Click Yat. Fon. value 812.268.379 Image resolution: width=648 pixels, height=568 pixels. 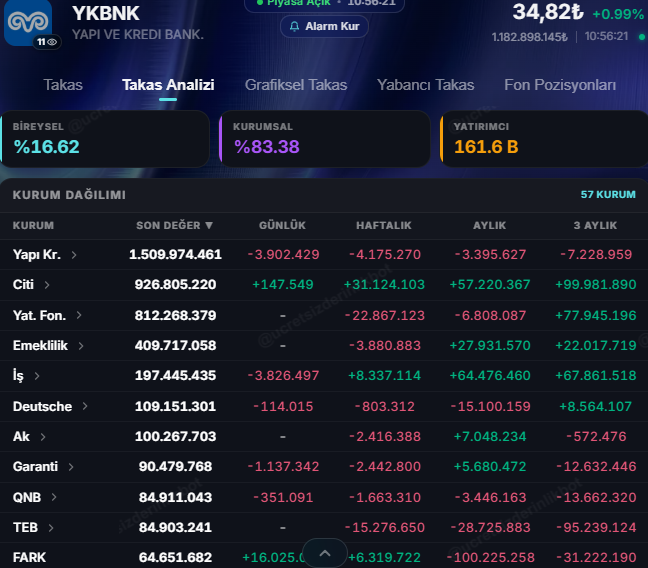[x=175, y=315]
